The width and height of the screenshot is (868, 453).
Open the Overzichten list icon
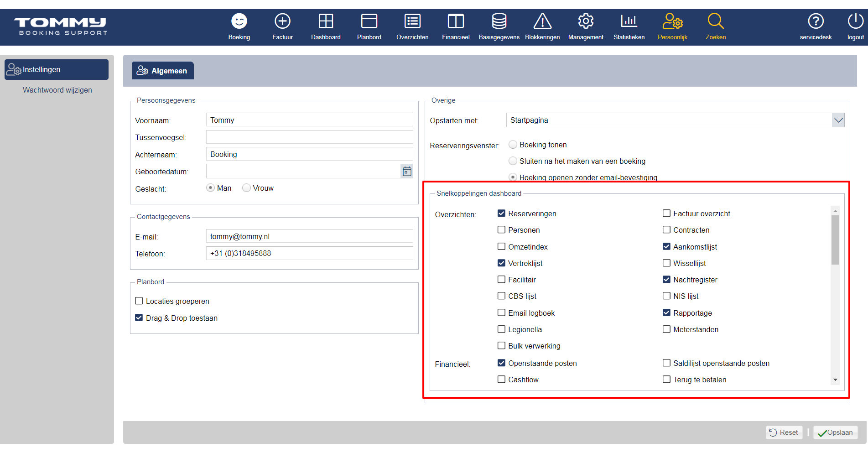[x=412, y=21]
